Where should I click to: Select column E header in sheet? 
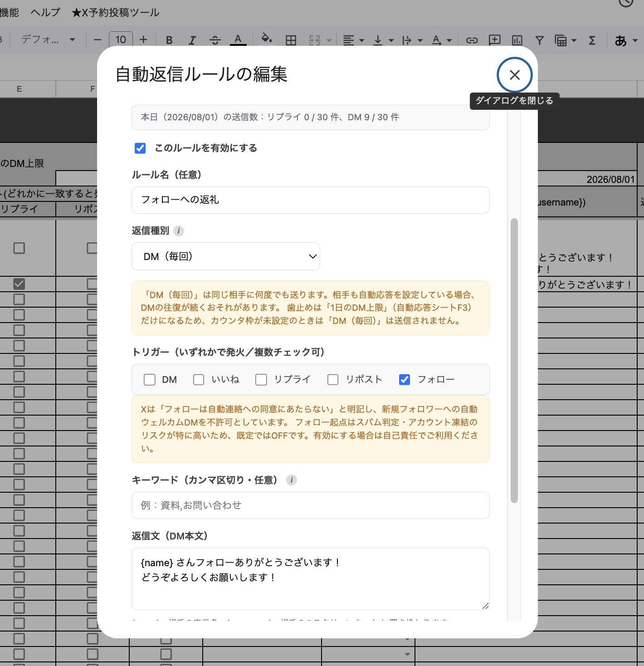19,89
